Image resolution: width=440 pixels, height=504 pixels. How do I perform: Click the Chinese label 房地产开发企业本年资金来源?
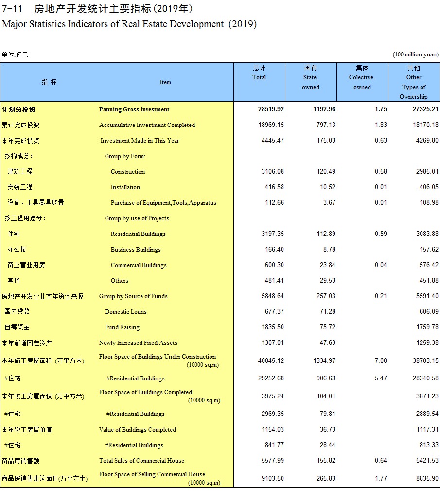(x=42, y=296)
